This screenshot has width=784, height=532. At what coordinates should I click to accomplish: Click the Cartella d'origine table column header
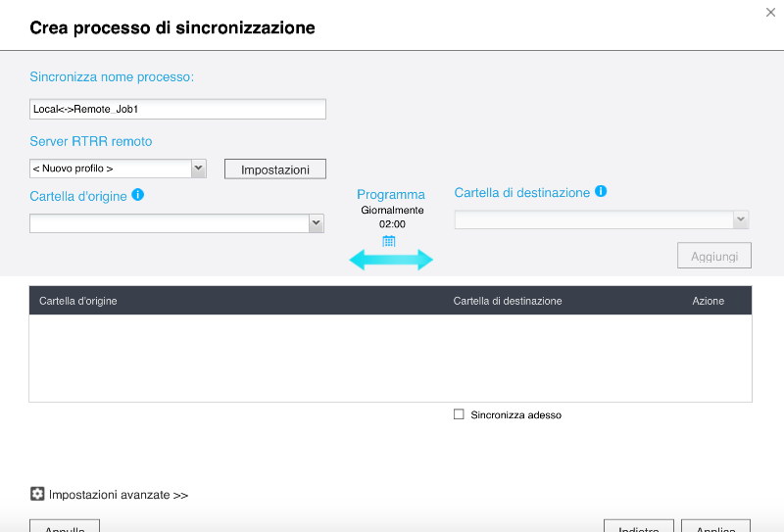78,301
